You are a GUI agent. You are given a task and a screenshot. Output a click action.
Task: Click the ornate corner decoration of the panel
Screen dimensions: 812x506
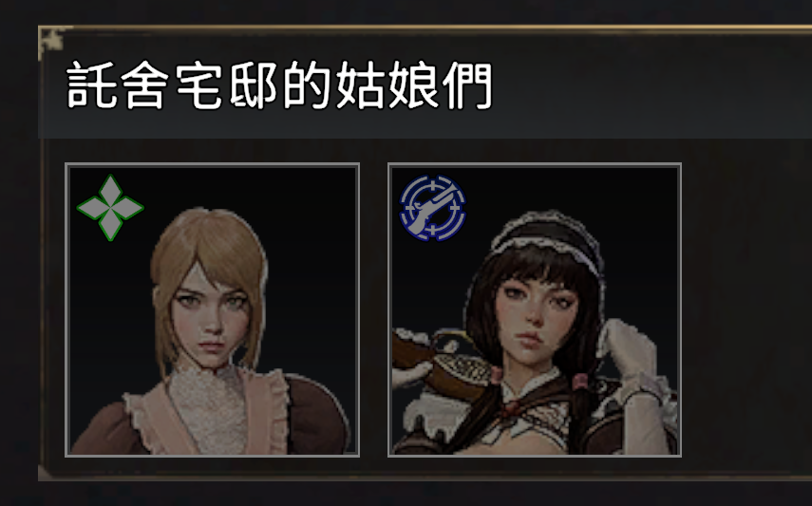53,41
